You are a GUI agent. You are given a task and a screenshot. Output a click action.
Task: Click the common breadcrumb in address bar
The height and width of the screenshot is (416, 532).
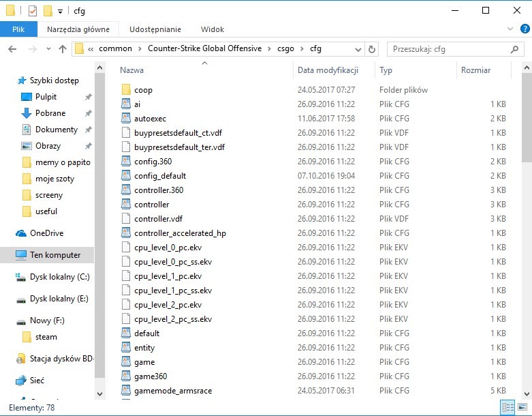115,48
